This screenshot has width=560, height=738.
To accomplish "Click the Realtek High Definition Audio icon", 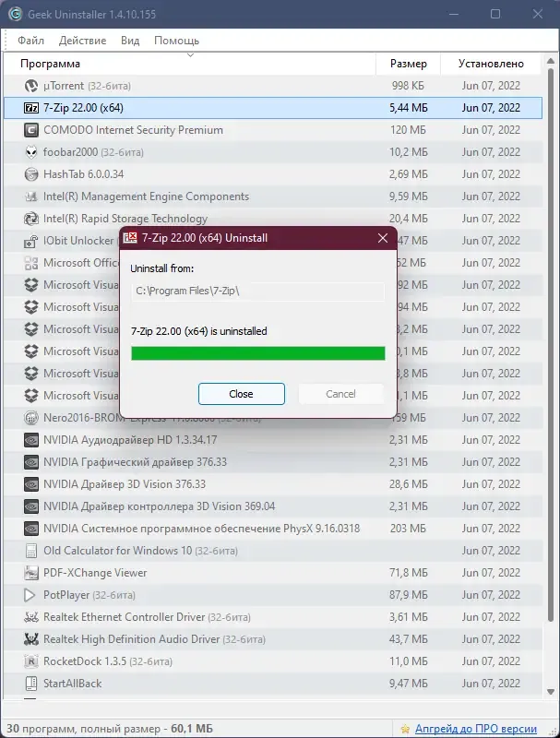I will tap(31, 638).
